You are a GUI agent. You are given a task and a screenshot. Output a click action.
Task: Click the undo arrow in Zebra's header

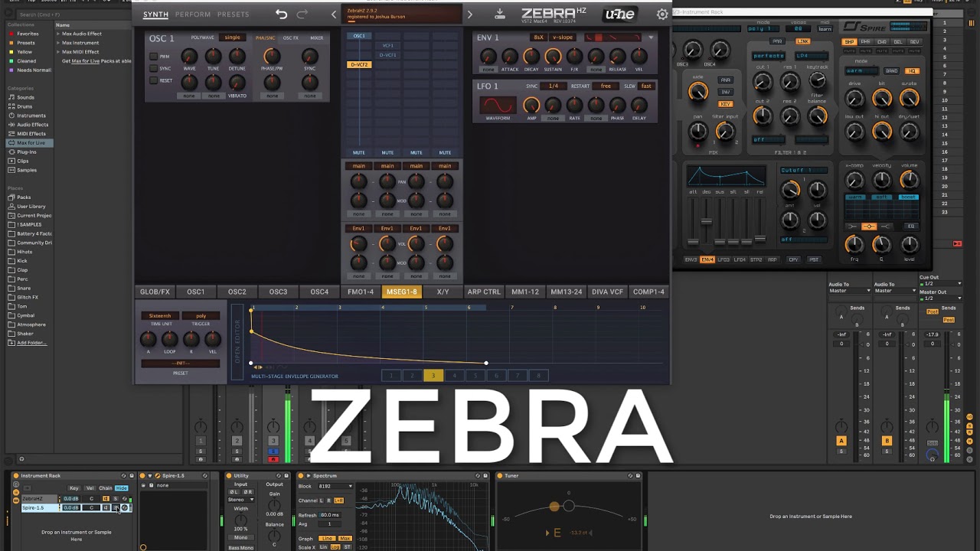pos(281,14)
